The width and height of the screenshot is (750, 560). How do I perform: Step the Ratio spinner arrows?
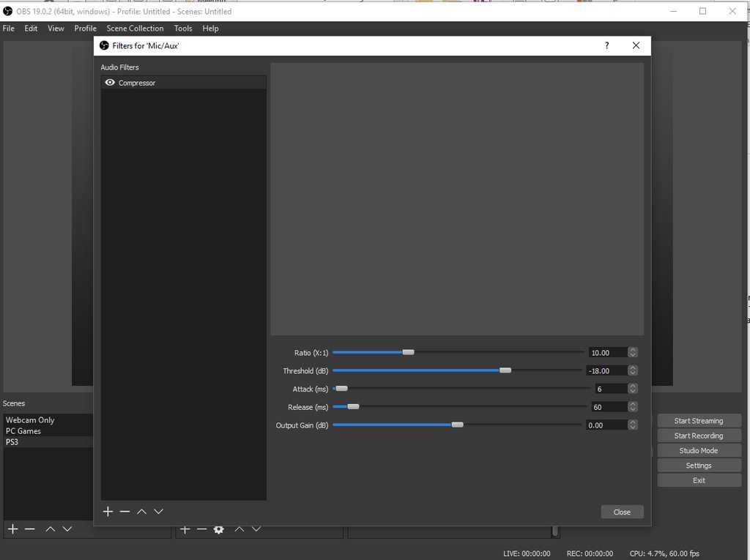click(633, 352)
